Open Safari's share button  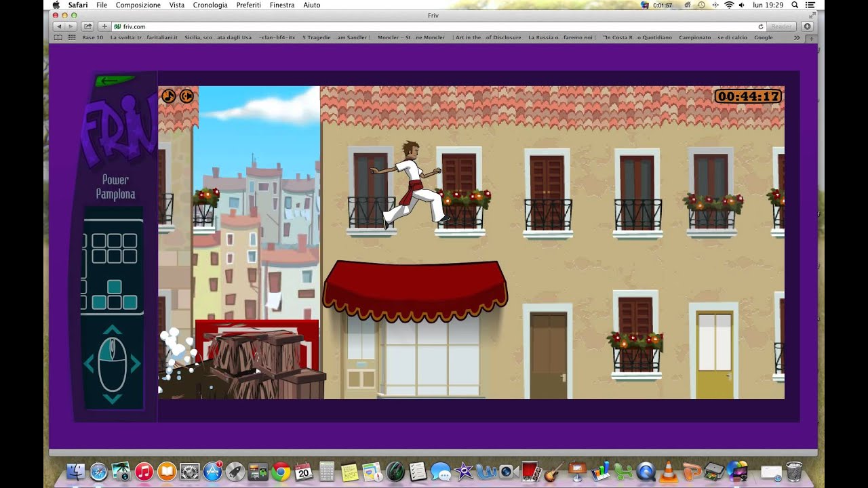point(87,26)
